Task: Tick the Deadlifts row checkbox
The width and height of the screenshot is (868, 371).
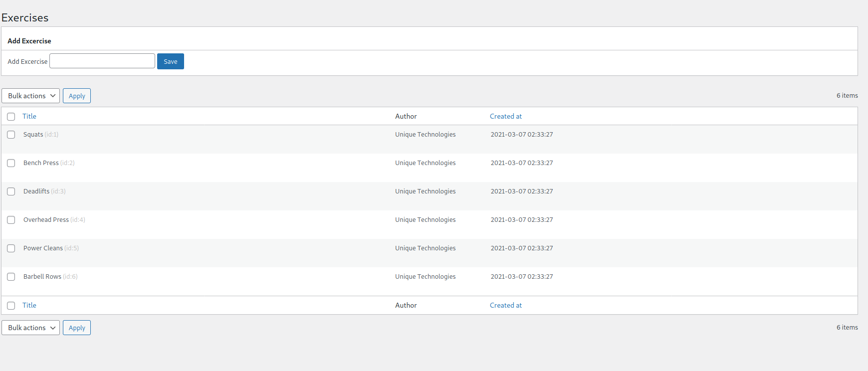Action: point(11,191)
